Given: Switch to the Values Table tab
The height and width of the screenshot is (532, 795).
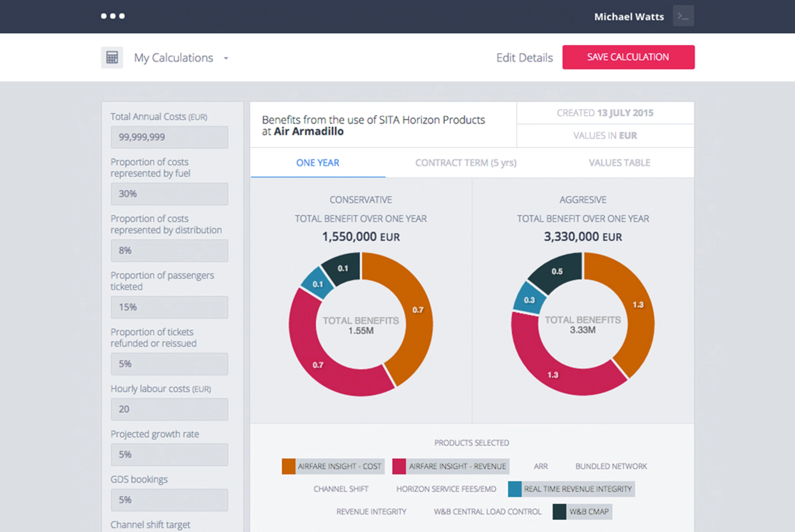Looking at the screenshot, I should (619, 163).
